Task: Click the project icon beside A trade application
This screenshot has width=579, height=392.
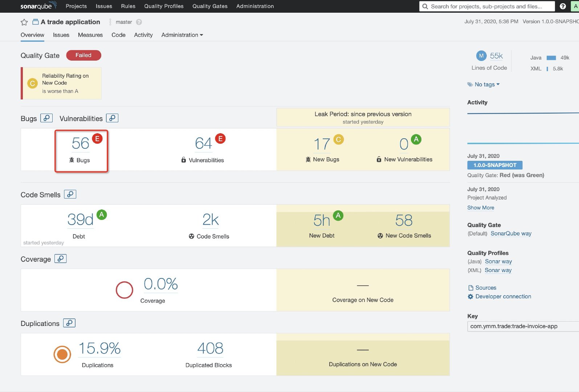Action: coord(36,22)
